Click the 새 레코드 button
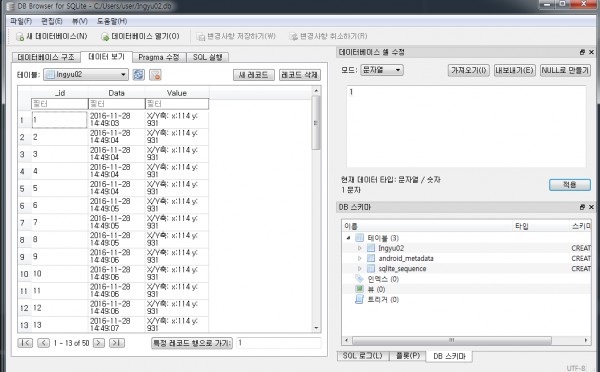The height and width of the screenshot is (372, 600). [254, 75]
